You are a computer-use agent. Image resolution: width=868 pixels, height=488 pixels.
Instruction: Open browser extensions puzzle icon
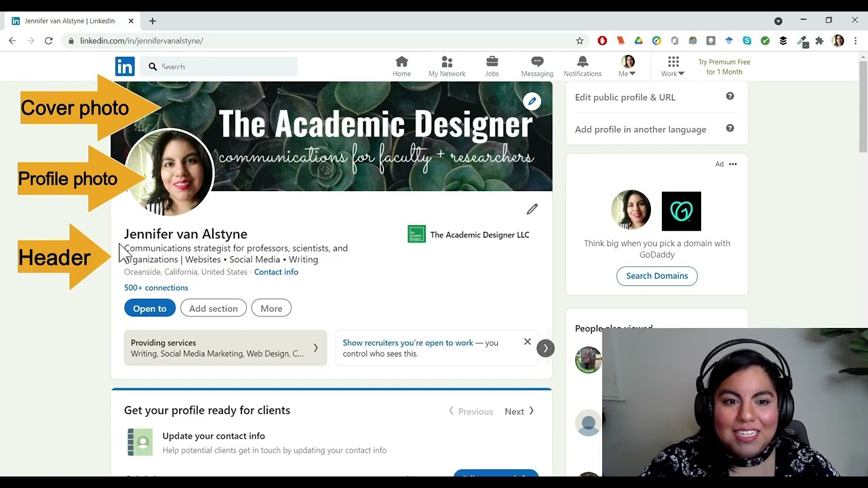819,41
